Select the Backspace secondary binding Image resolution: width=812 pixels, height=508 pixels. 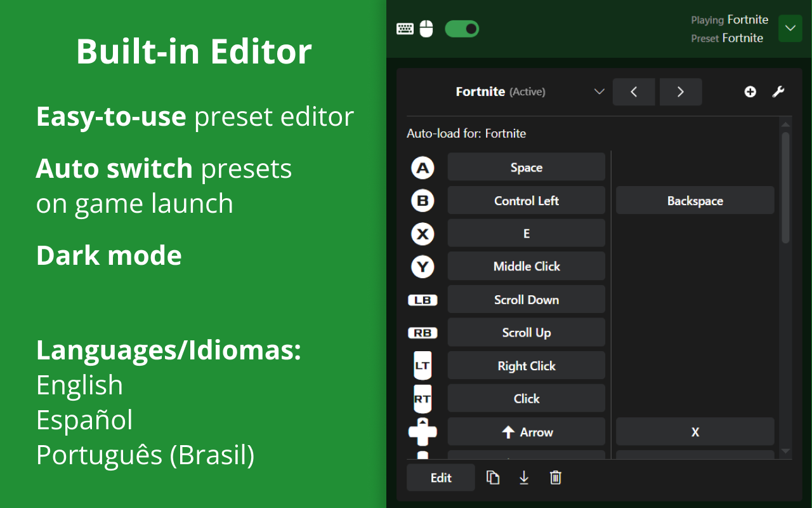point(695,201)
